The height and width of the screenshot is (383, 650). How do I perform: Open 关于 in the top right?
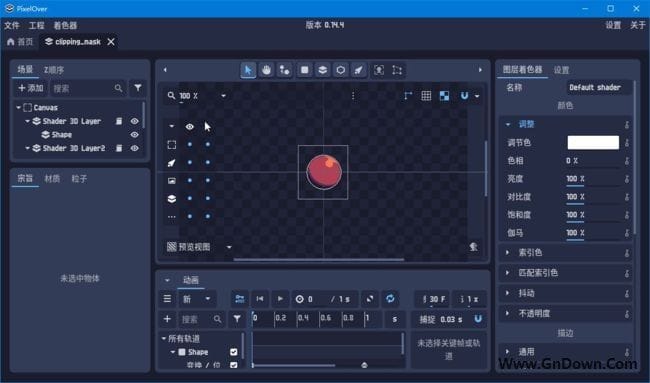(638, 25)
